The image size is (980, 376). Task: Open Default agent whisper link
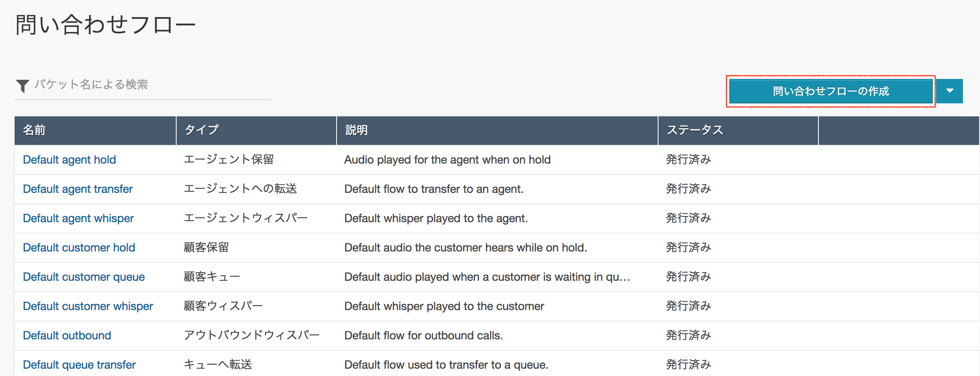tap(78, 219)
